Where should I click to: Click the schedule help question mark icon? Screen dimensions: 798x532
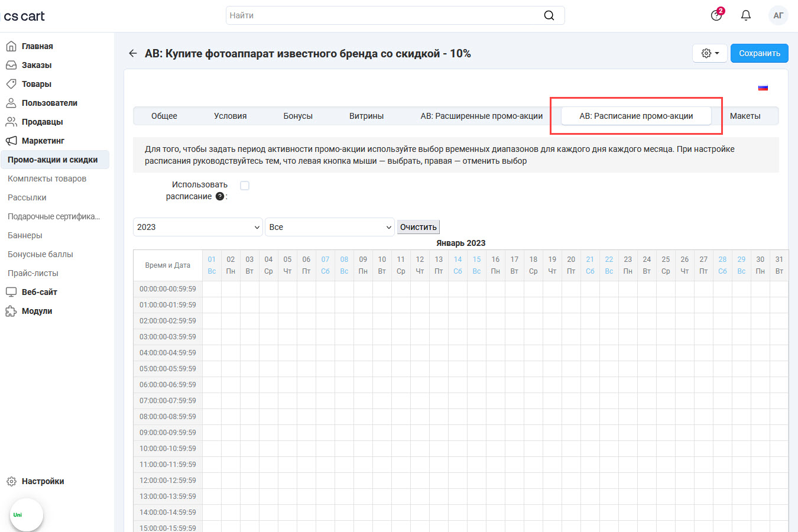click(x=220, y=197)
